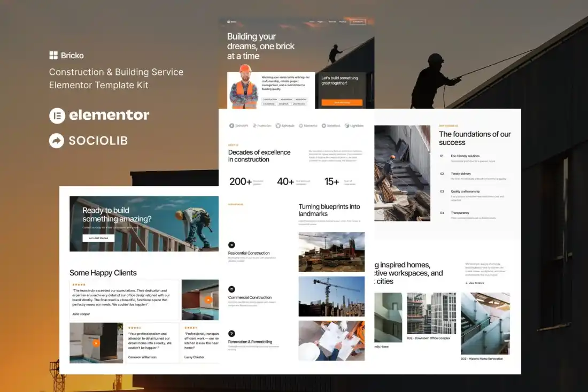Click the Techshift brand logo
This screenshot has height=392, width=588.
tap(239, 126)
